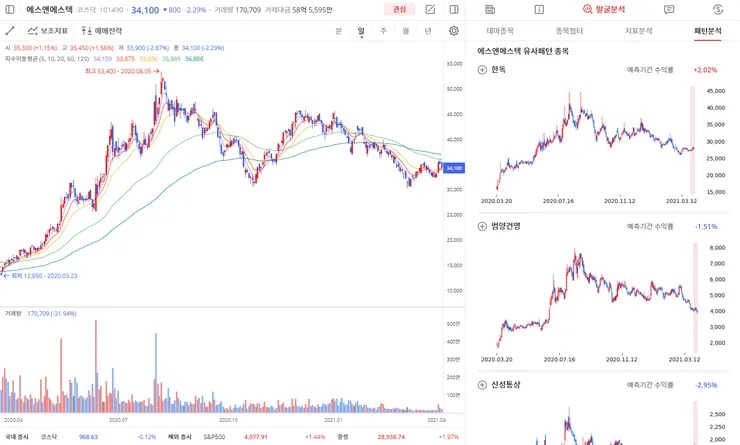Open the drawing line tool
The image size is (740, 445).
click(x=10, y=31)
